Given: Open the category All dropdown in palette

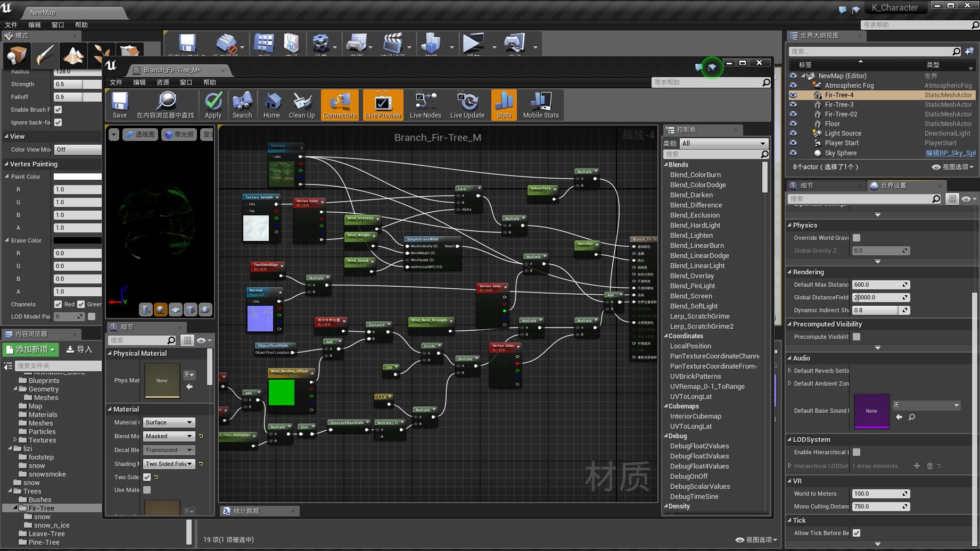Looking at the screenshot, I should 724,144.
